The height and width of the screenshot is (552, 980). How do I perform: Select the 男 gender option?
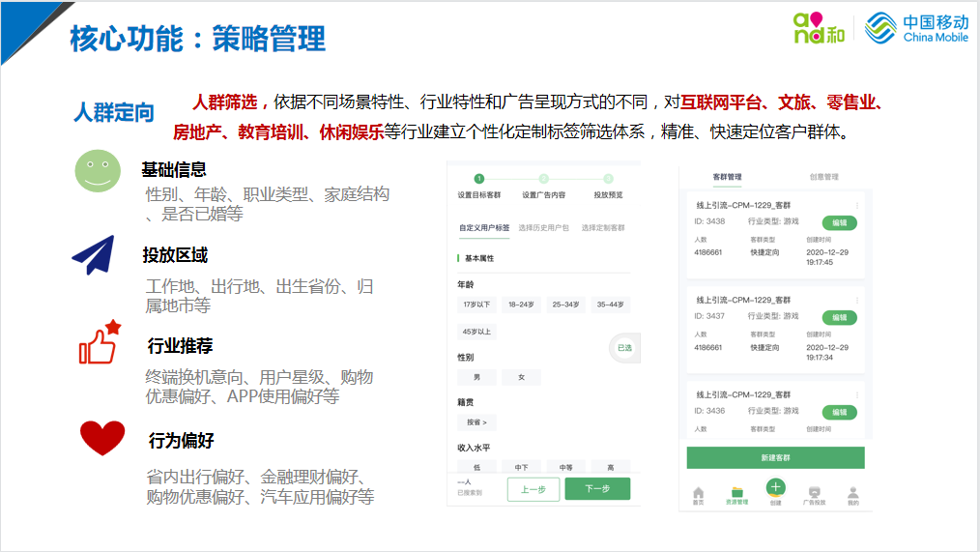point(476,377)
